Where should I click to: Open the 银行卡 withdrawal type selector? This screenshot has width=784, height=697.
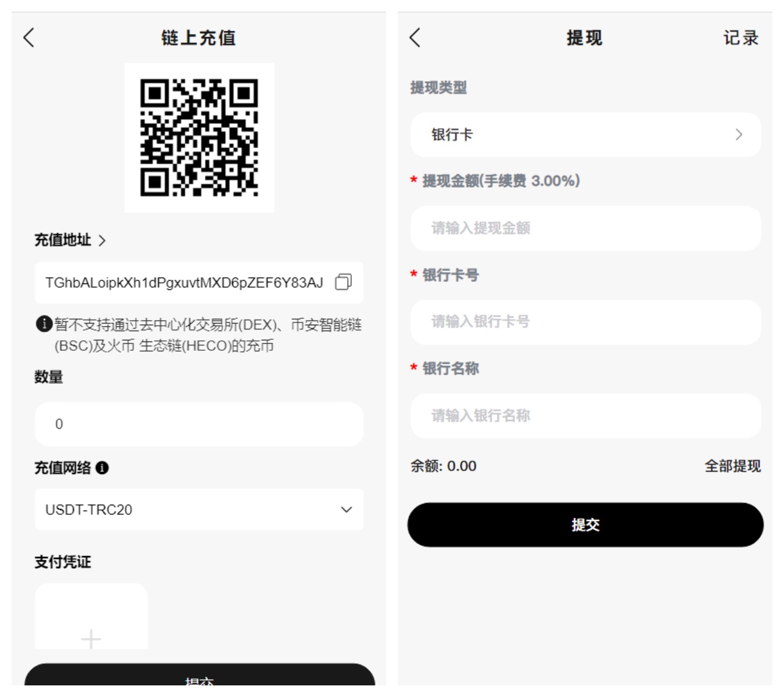point(585,135)
